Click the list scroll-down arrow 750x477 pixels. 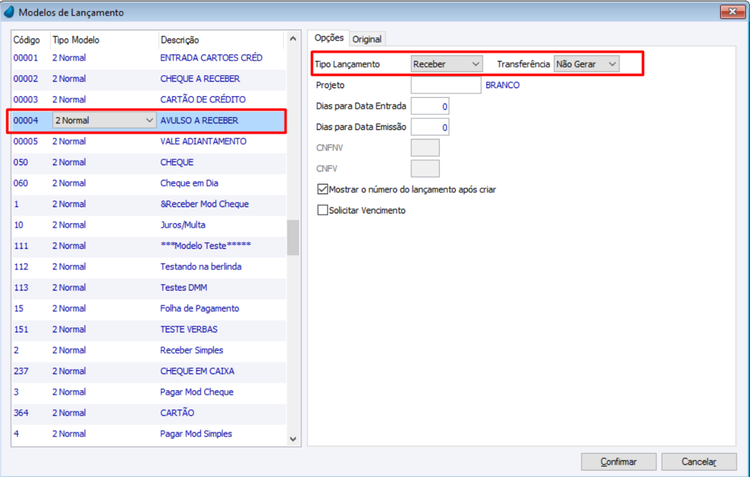(x=293, y=439)
